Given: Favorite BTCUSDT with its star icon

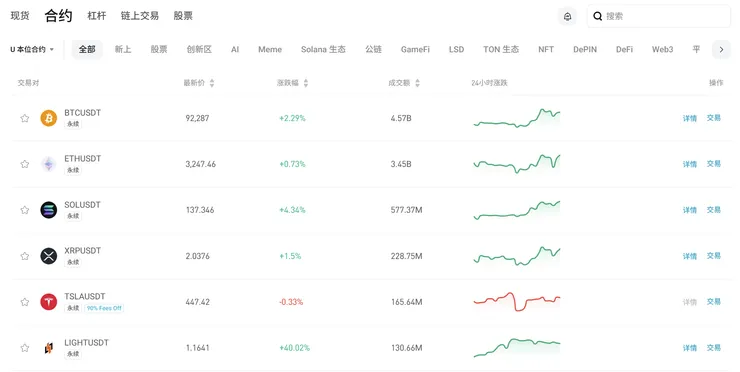Looking at the screenshot, I should 25,118.
